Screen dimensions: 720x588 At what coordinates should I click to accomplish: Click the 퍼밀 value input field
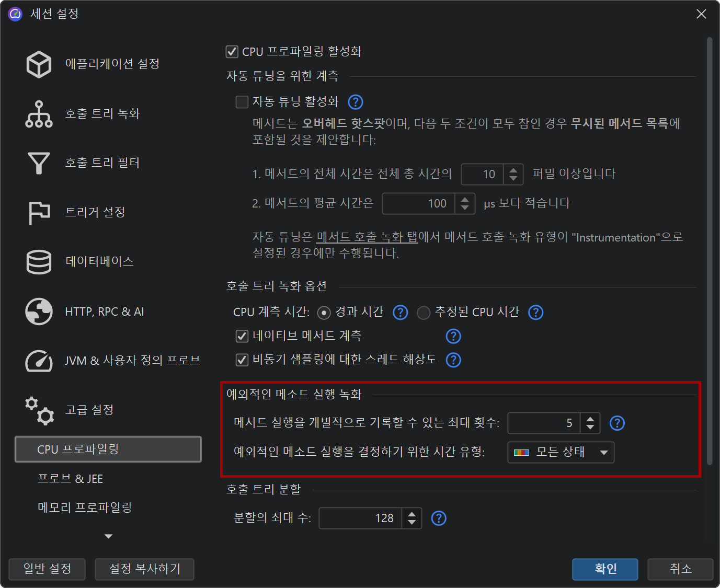pos(482,174)
